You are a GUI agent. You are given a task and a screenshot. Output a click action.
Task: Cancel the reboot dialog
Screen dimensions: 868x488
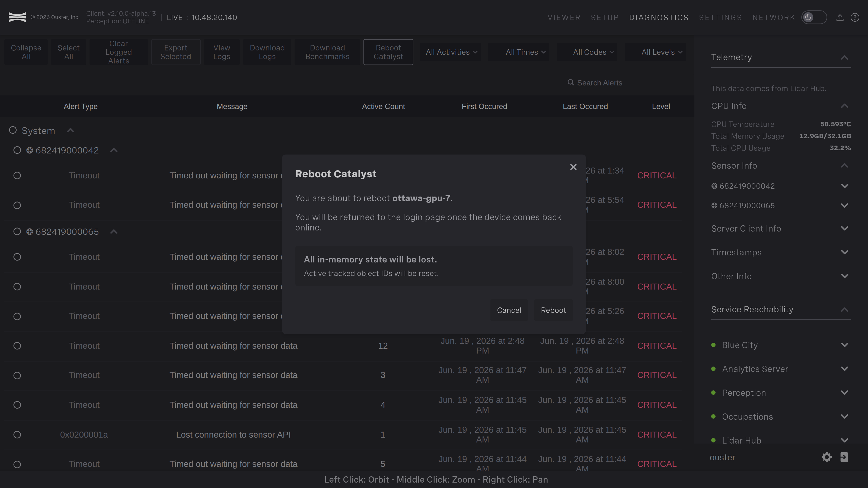(x=509, y=310)
